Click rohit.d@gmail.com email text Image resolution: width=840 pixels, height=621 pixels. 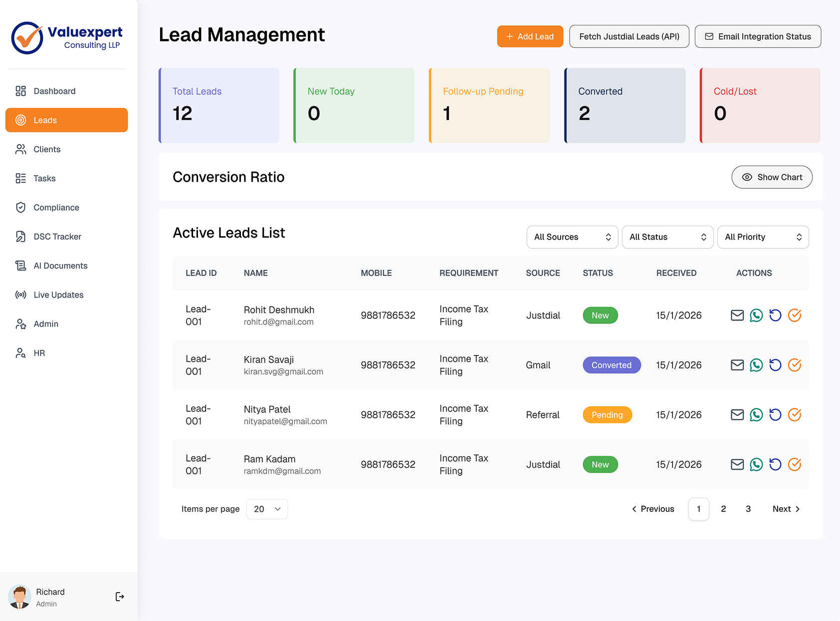coord(278,322)
